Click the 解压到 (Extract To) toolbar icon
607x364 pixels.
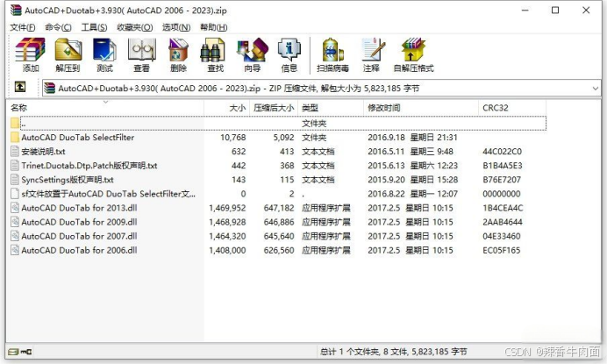pyautogui.click(x=68, y=55)
